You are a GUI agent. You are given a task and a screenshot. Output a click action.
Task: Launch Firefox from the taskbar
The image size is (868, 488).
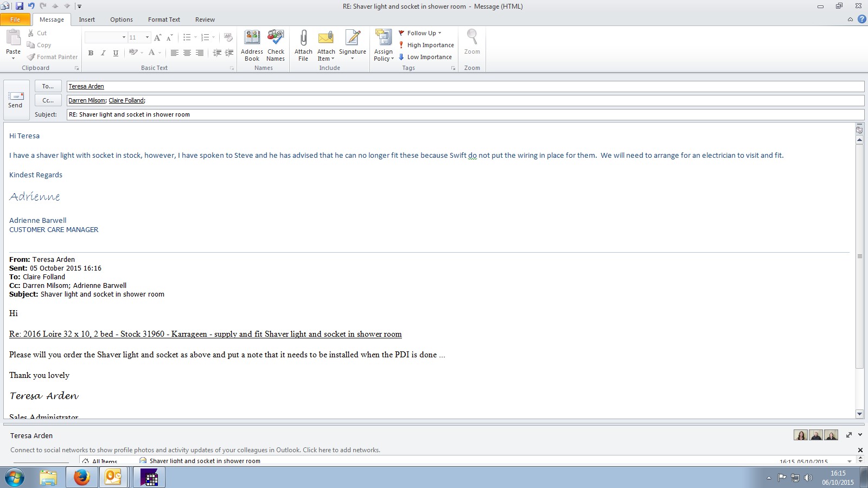pos(81,477)
